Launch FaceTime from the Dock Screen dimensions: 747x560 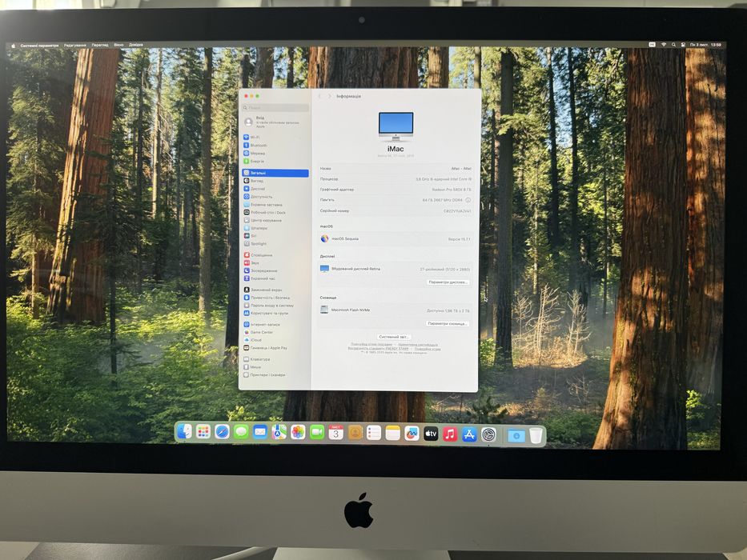point(317,432)
